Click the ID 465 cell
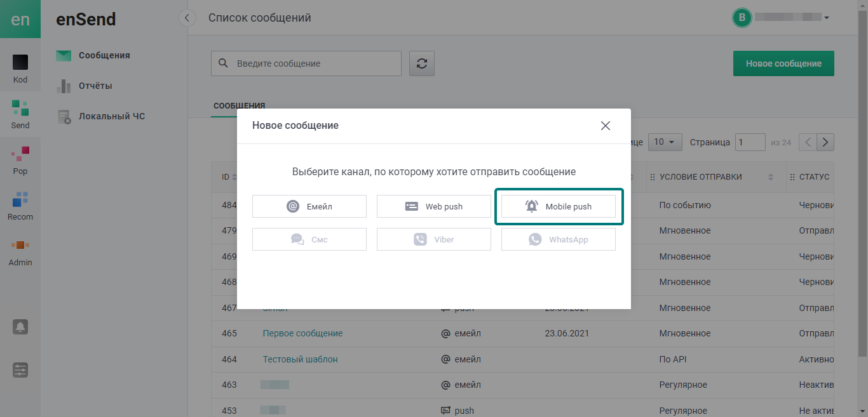 click(x=229, y=333)
